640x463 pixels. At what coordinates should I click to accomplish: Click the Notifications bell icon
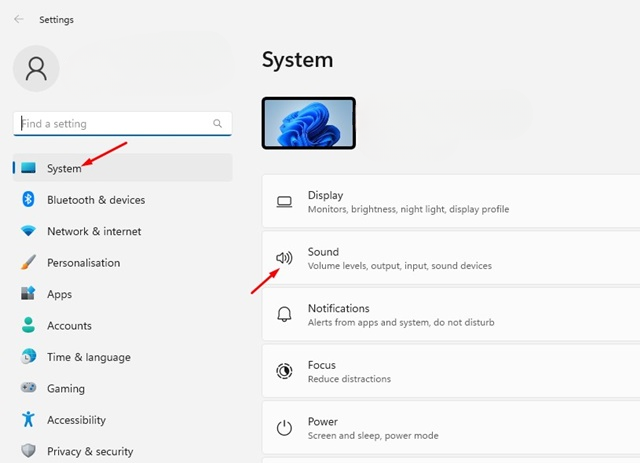[x=284, y=314]
